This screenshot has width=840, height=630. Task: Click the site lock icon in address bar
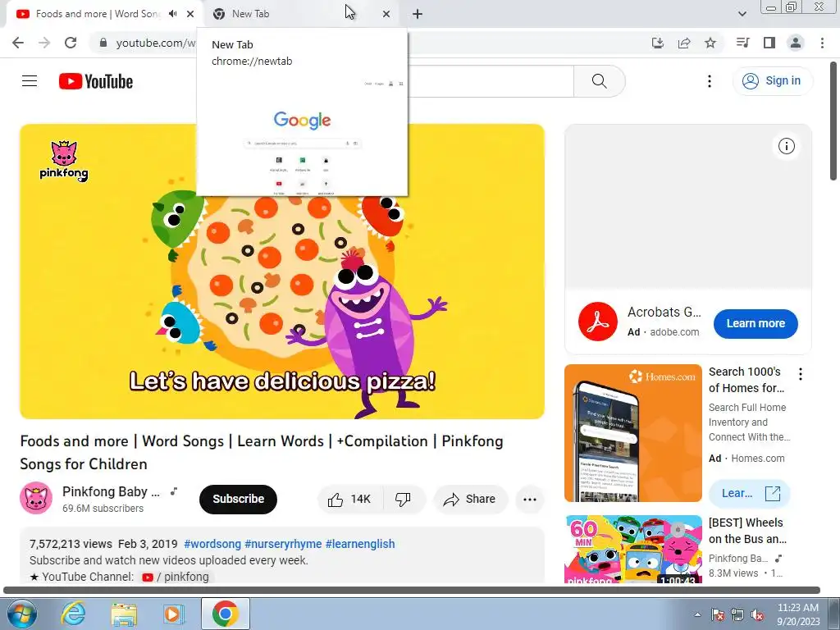pos(103,43)
